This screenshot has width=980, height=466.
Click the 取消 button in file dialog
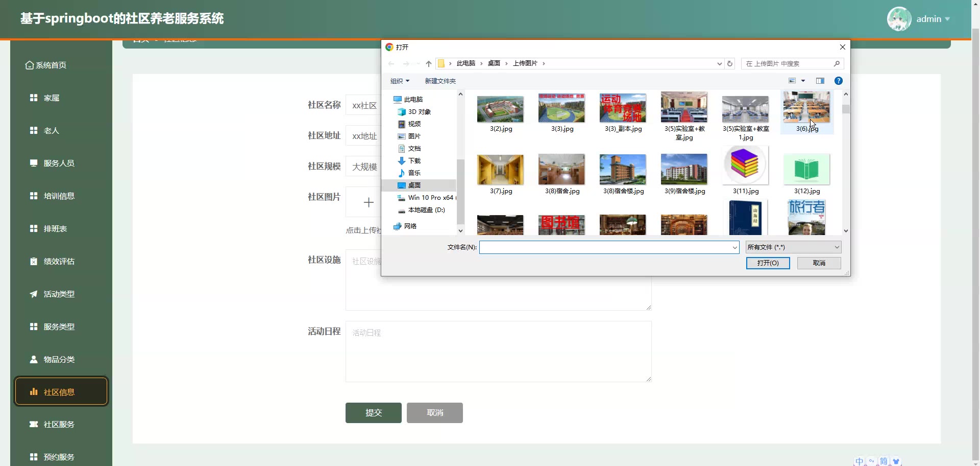[819, 263]
